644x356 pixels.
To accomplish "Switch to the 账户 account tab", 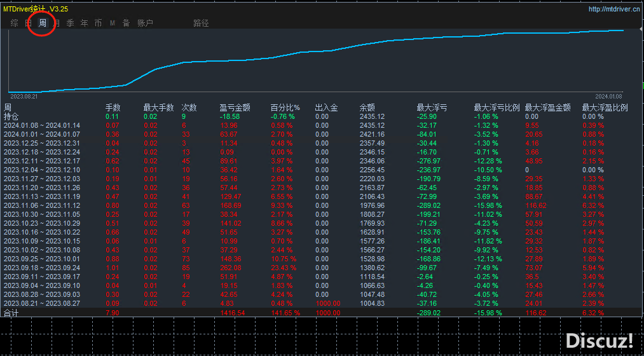I will tap(145, 24).
